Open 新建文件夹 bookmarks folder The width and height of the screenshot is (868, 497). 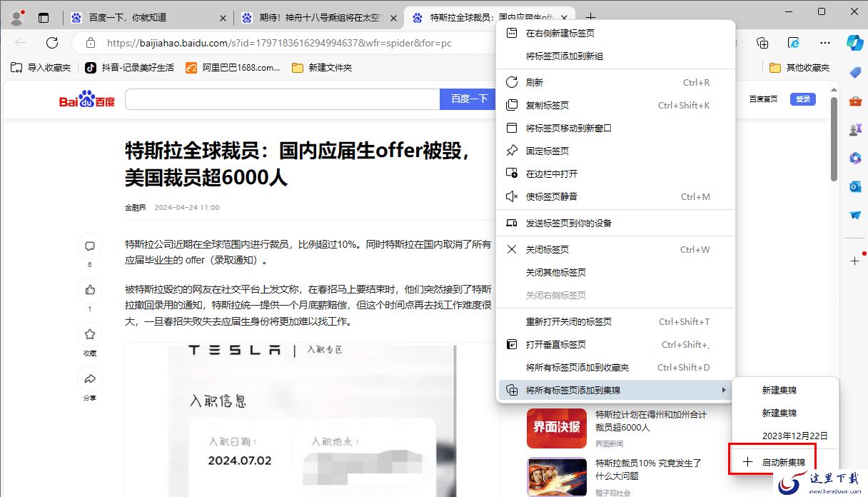click(322, 68)
